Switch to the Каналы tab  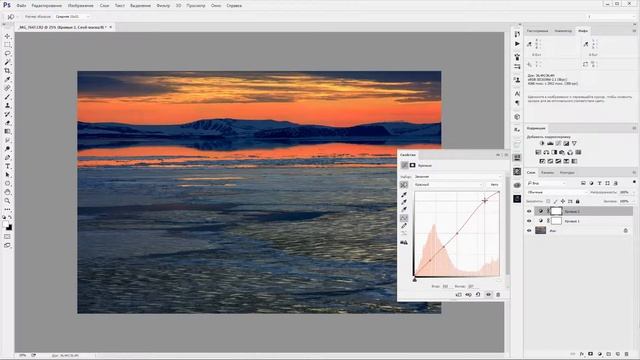(547, 173)
